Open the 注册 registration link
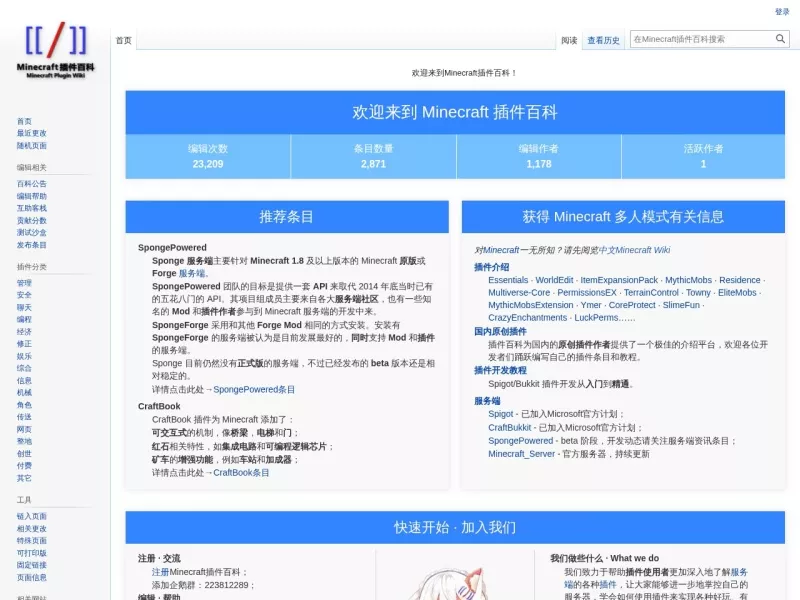 (x=160, y=572)
